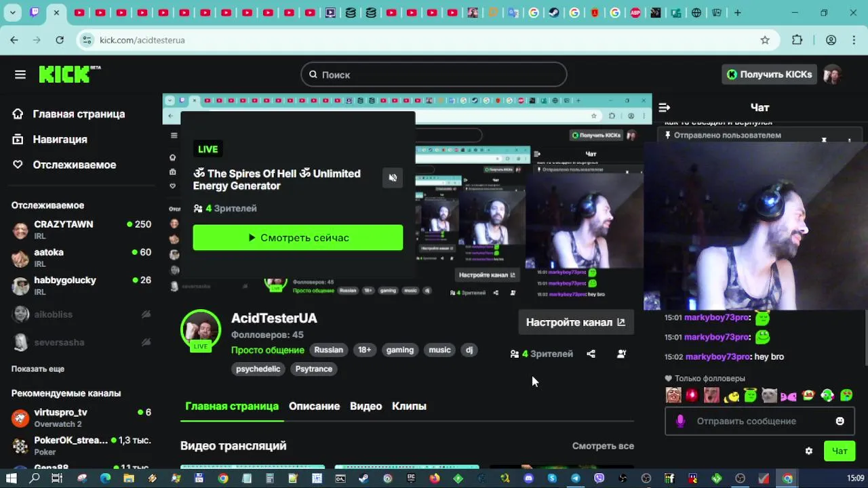868x488 pixels.
Task: Click the user-check icon beside share
Action: [x=621, y=354]
